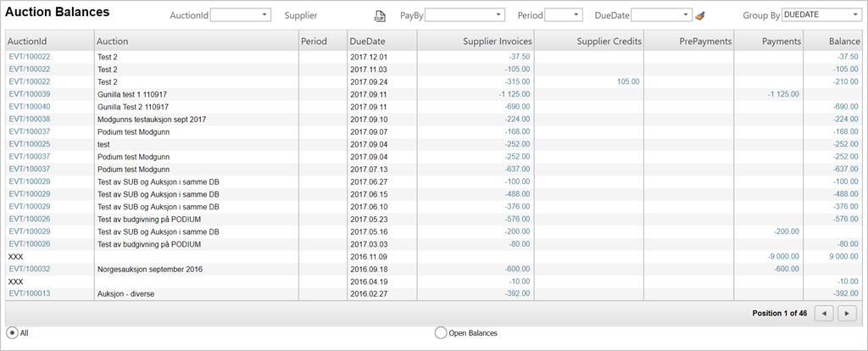Expand the DueDate filter dropdown

click(x=685, y=15)
